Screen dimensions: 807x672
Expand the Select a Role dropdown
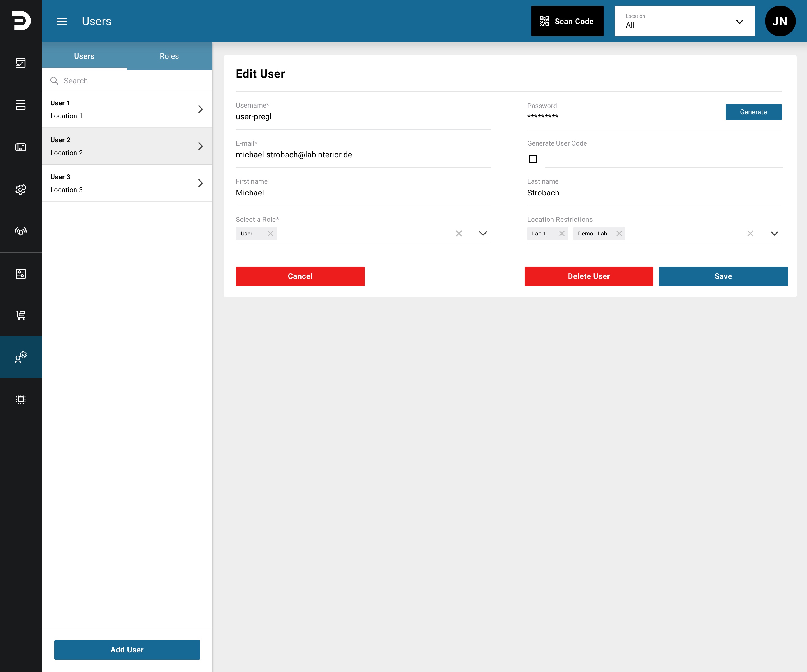tap(483, 234)
